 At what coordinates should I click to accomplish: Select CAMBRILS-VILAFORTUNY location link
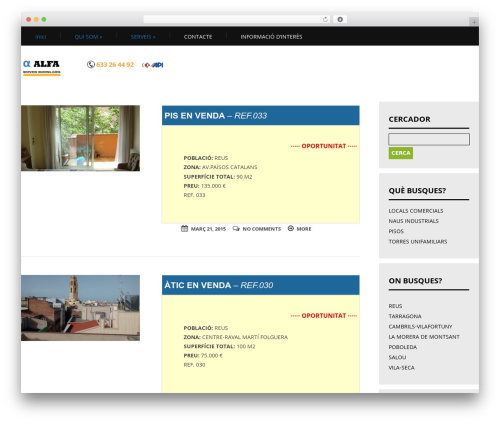pyautogui.click(x=420, y=327)
